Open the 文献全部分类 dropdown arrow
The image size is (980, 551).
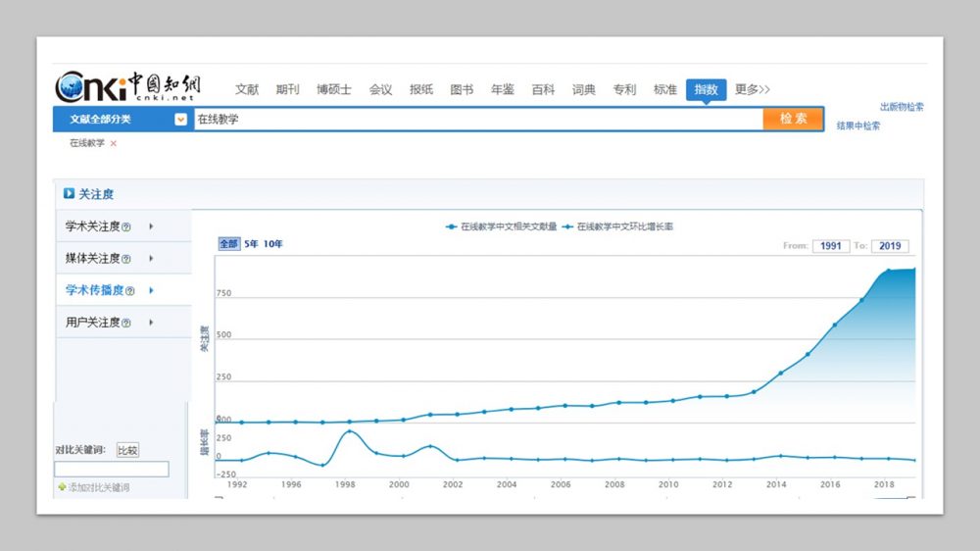click(x=180, y=120)
